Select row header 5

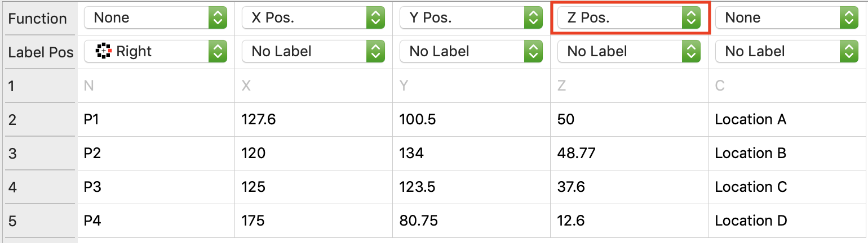(39, 220)
